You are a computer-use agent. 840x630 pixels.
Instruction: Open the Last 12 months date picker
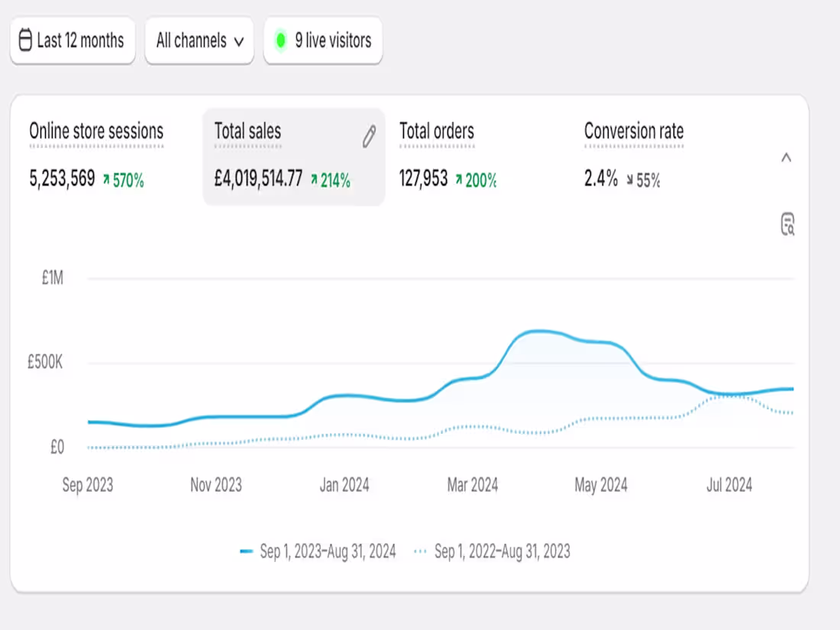72,40
